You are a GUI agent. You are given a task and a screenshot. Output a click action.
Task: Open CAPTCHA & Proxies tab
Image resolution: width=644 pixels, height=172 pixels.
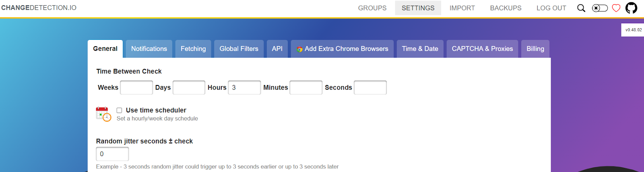482,49
